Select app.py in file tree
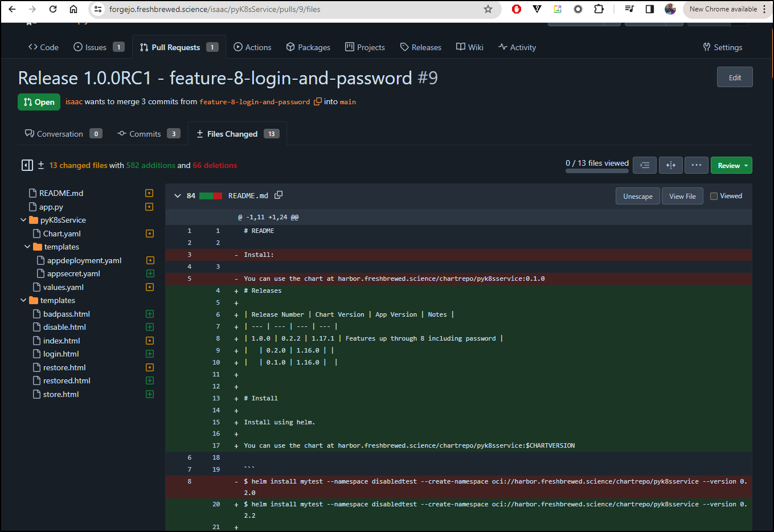This screenshot has width=774, height=532. (x=51, y=207)
